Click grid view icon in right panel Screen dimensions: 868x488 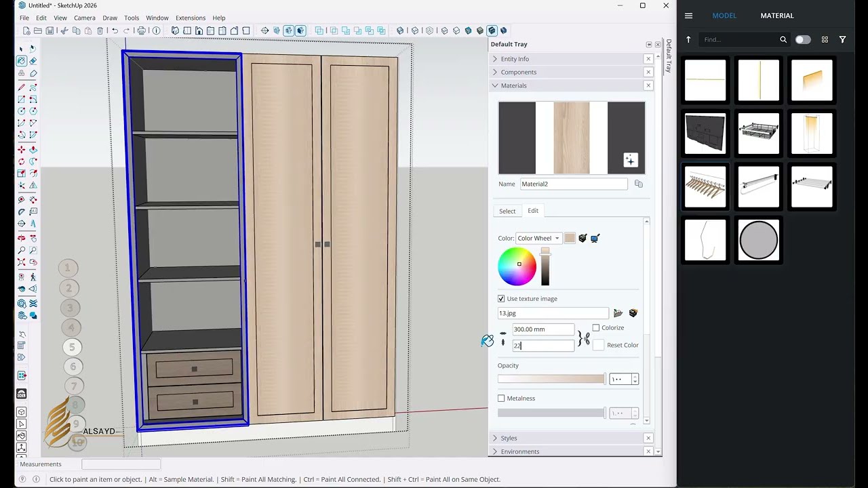click(825, 39)
